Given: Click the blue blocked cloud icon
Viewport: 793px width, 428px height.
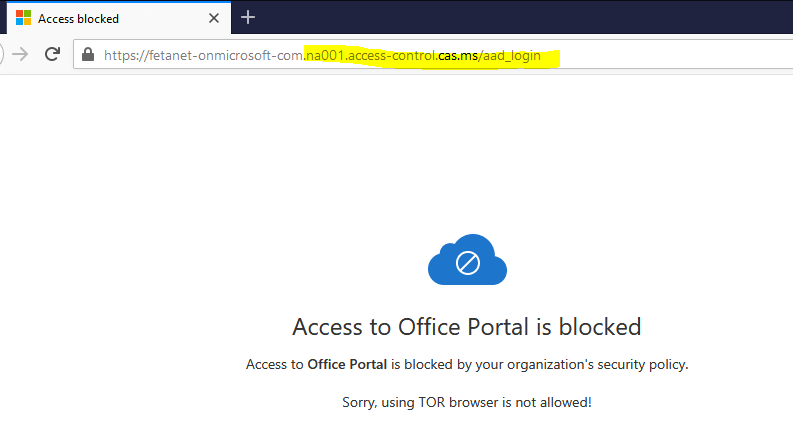Looking at the screenshot, I should click(x=467, y=263).
